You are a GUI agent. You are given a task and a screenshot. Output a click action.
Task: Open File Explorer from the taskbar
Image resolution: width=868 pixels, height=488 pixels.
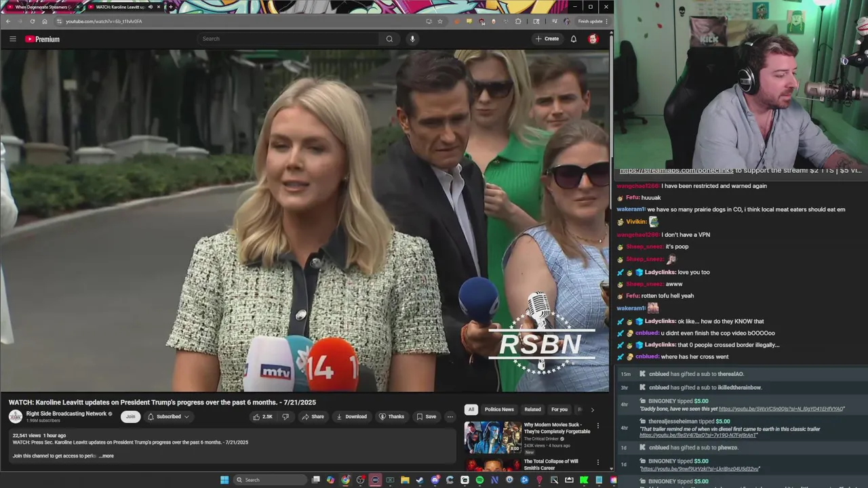tap(405, 480)
